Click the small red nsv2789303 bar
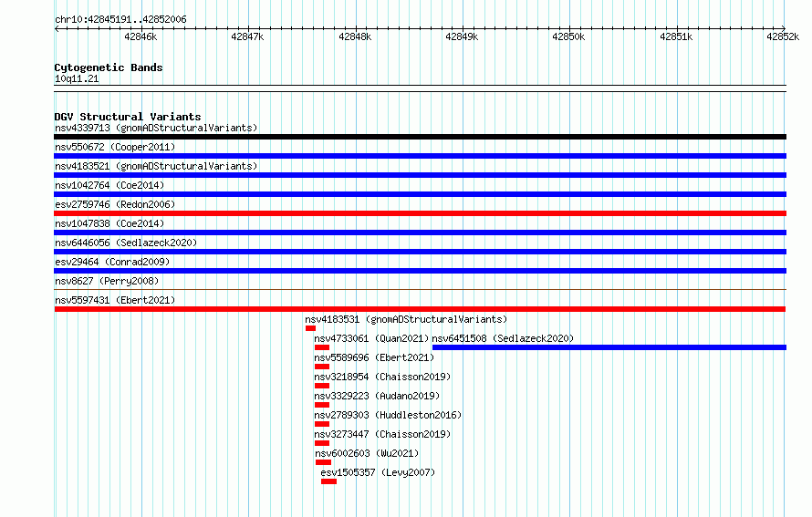Image resolution: width=812 pixels, height=517 pixels. [x=321, y=424]
